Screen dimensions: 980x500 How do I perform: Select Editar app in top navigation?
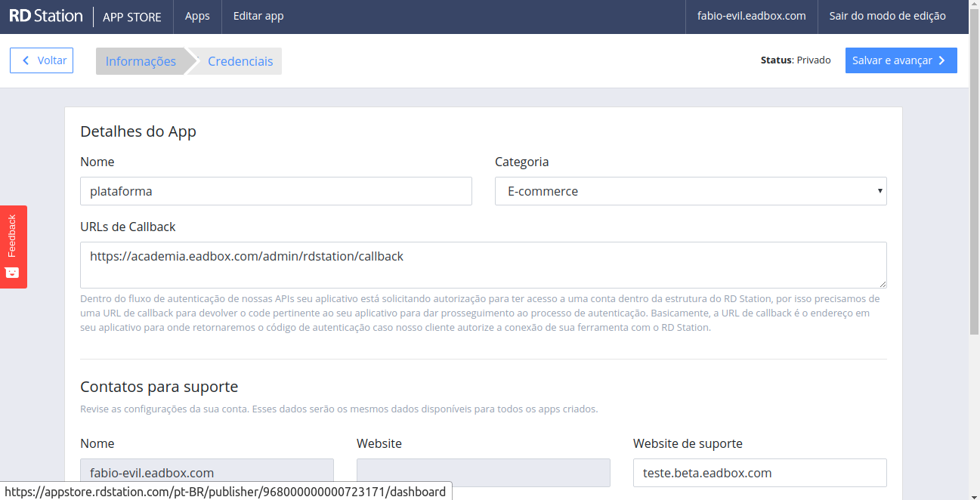[258, 16]
